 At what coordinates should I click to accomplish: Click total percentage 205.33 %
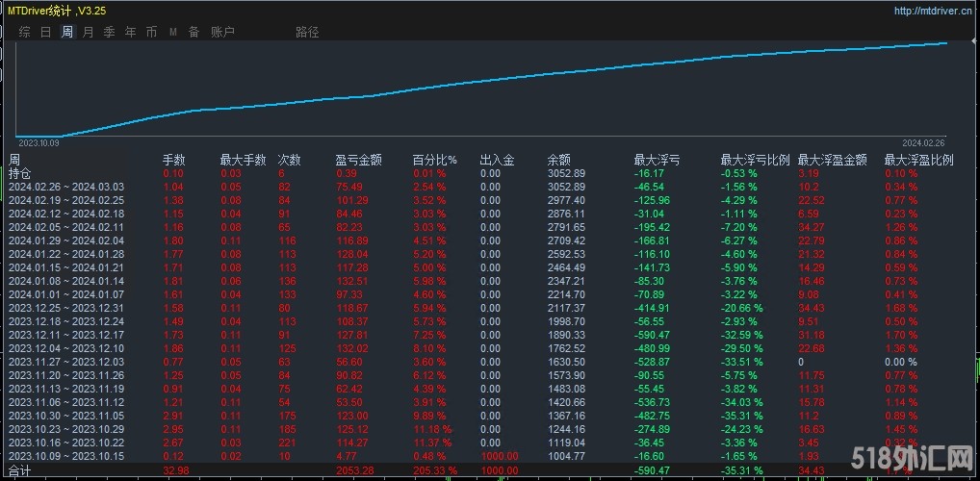pos(435,470)
